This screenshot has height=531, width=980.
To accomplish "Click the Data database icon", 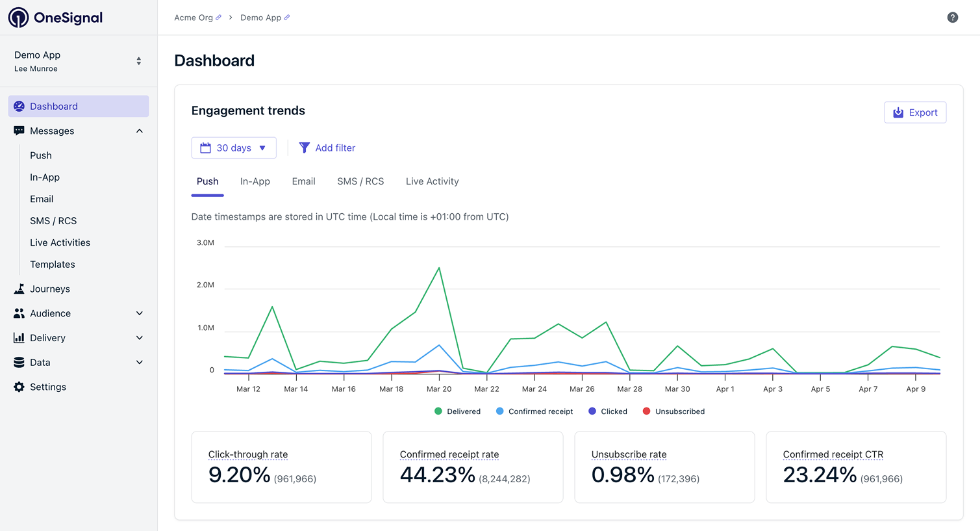I will click(x=19, y=363).
